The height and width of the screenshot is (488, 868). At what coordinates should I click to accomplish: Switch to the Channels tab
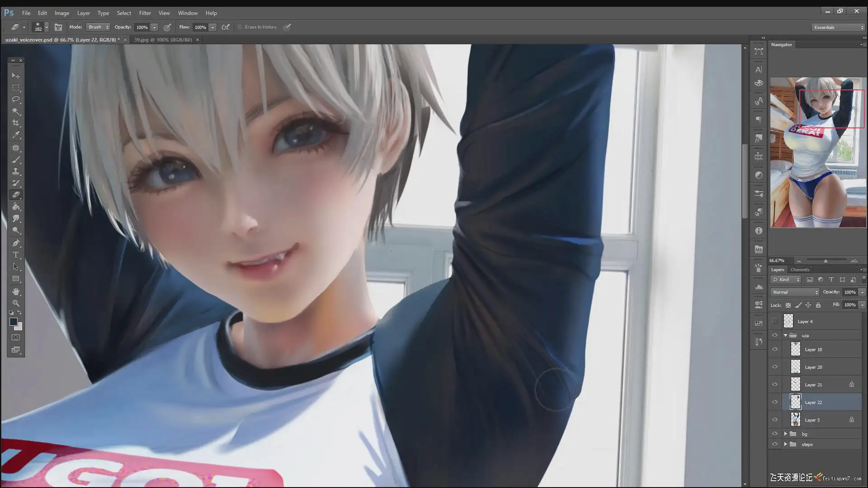point(800,270)
